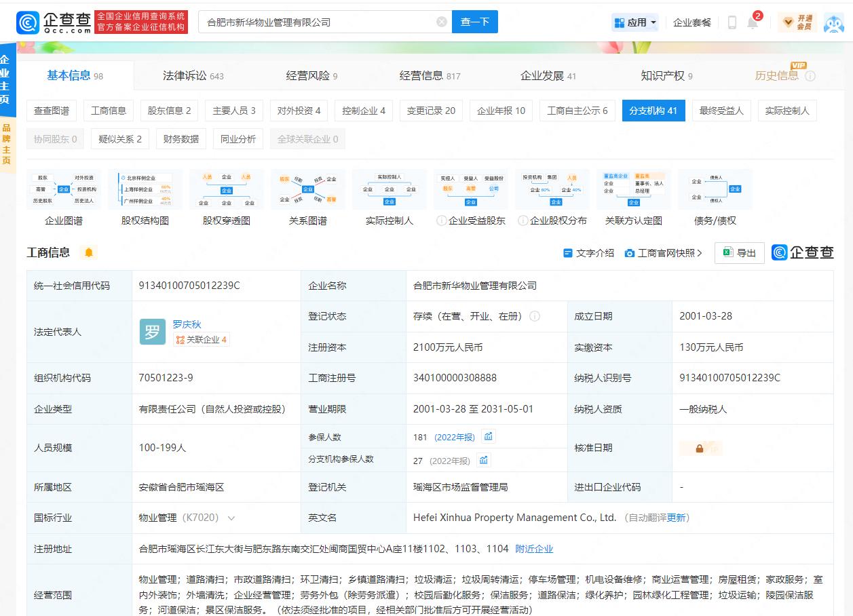Select the 工商信息 sub-tab

[109, 111]
